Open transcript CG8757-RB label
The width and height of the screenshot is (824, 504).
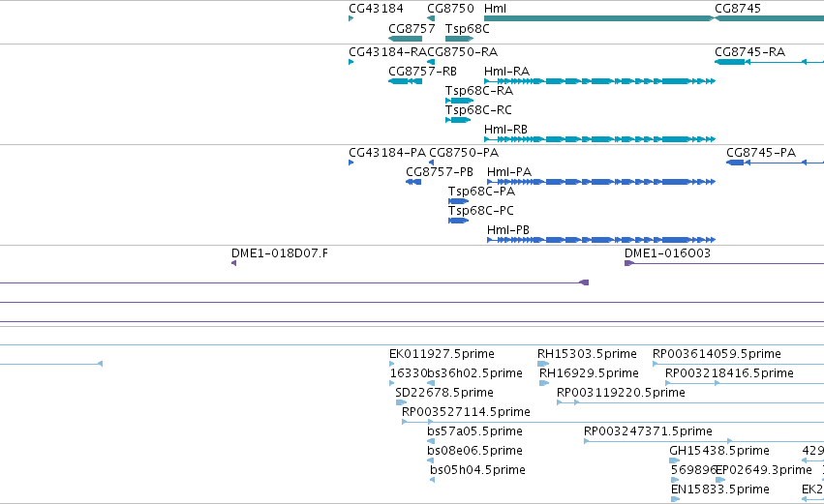(422, 72)
